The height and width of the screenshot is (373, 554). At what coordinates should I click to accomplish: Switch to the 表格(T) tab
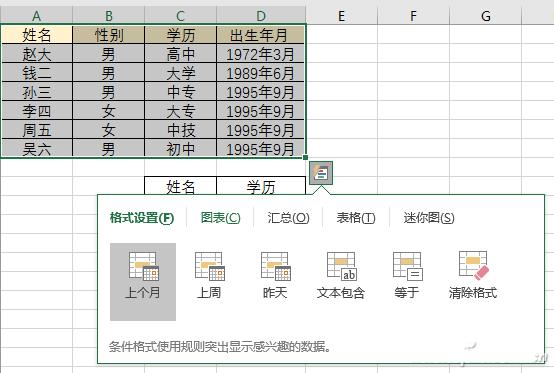coord(356,218)
